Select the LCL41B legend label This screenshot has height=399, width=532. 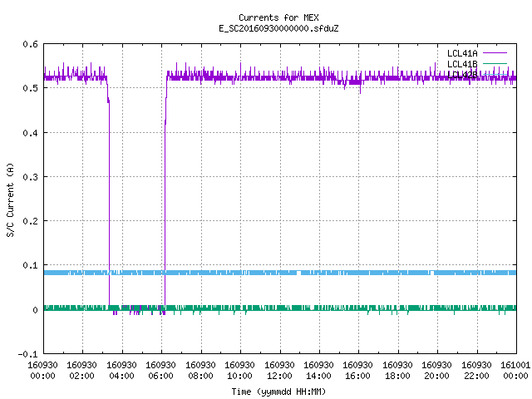tap(462, 64)
